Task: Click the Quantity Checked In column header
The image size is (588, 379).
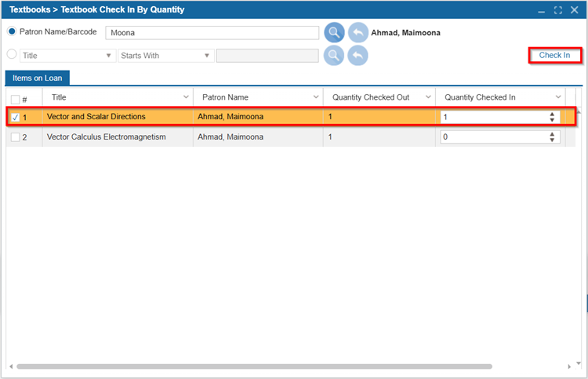Action: click(500, 97)
